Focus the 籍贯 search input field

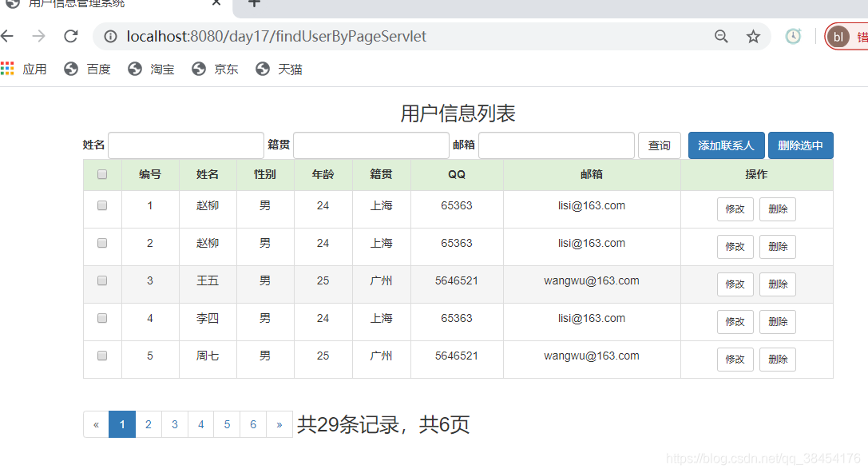371,145
